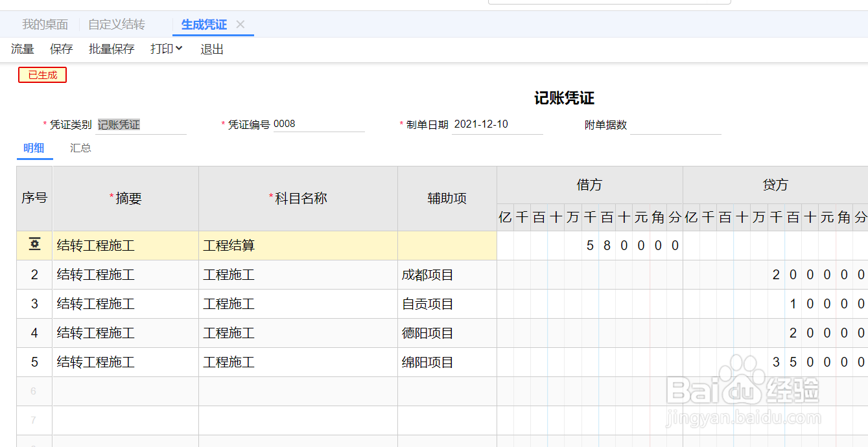Open the 自定义结转 tab

[117, 25]
